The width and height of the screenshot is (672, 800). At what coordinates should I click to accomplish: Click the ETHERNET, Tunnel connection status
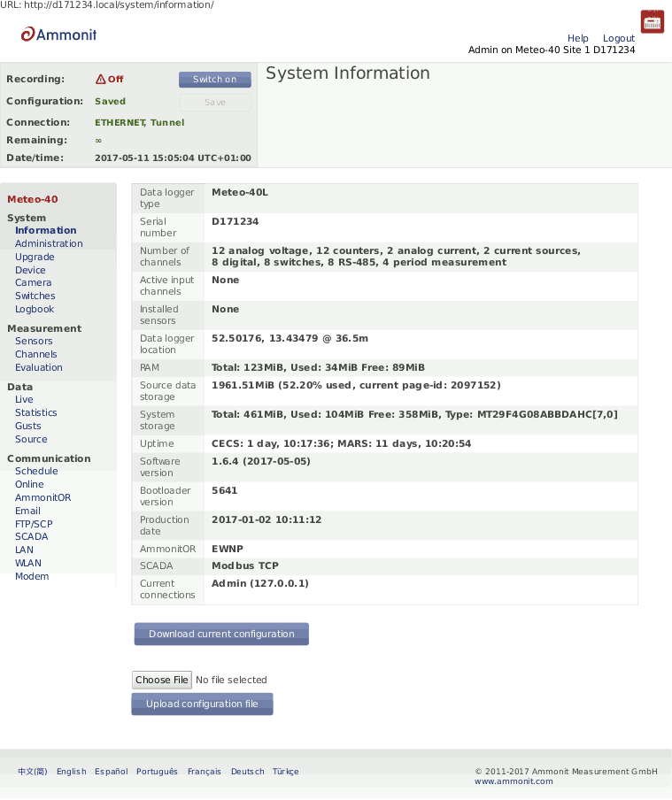(x=139, y=122)
